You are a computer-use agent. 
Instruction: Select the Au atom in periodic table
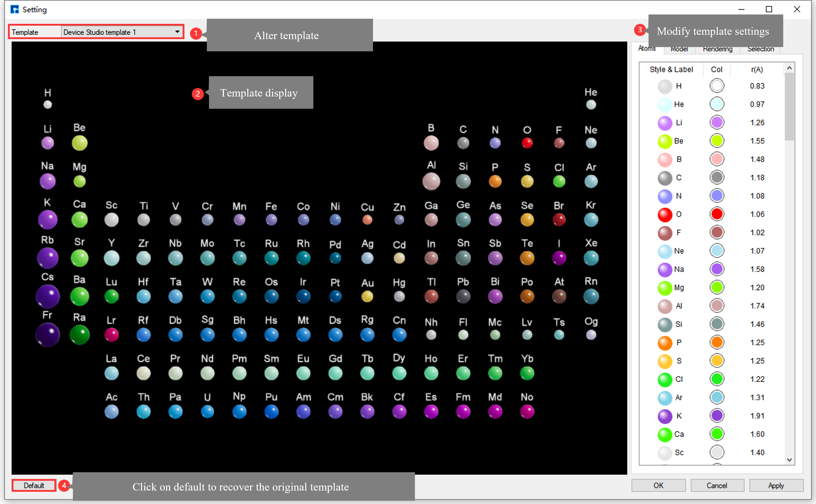(x=367, y=296)
